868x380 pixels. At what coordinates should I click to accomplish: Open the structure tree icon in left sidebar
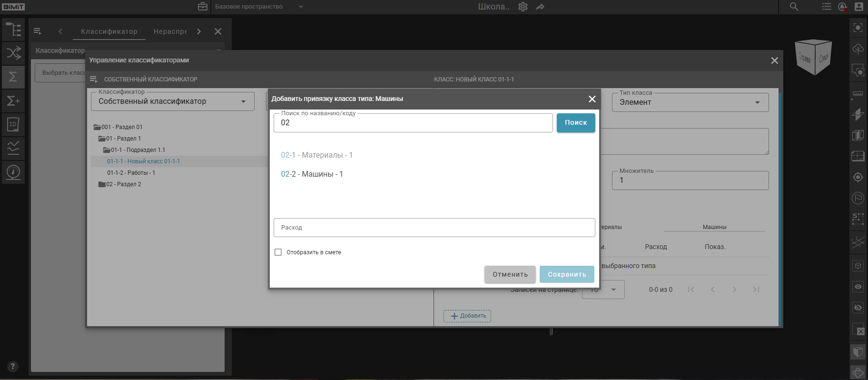13,30
